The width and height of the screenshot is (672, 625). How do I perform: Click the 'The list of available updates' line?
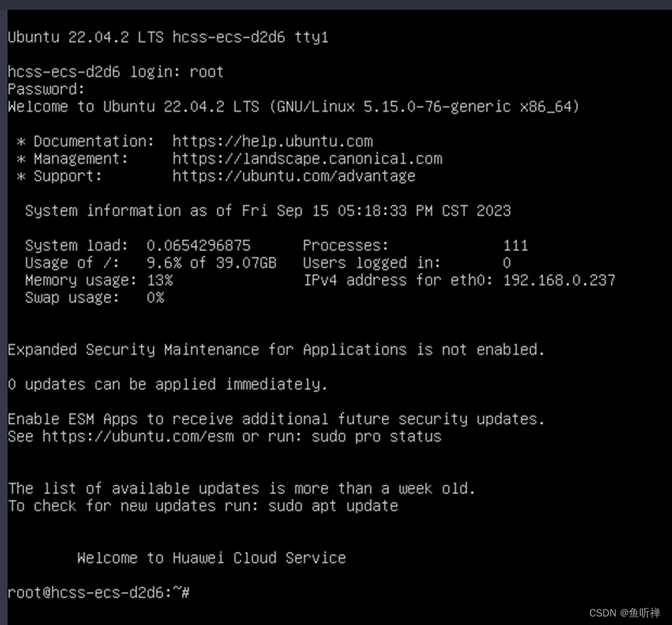(242, 488)
